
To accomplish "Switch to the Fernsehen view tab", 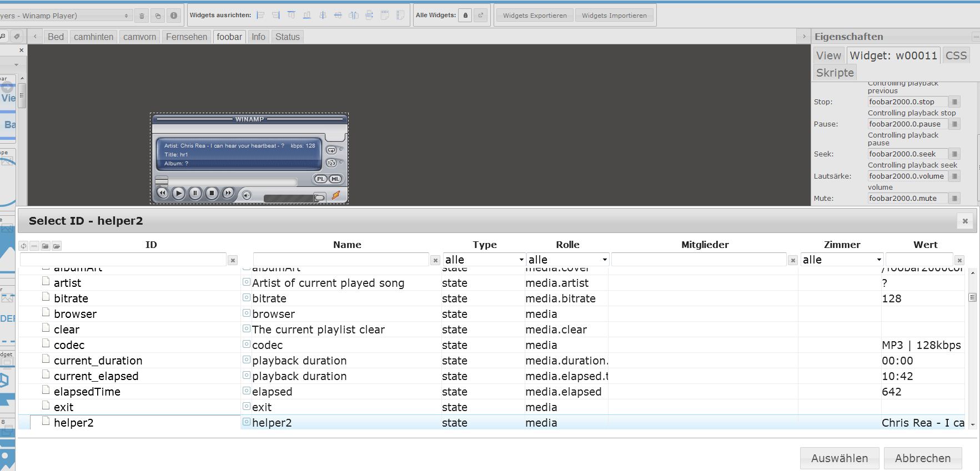I will pos(187,37).
